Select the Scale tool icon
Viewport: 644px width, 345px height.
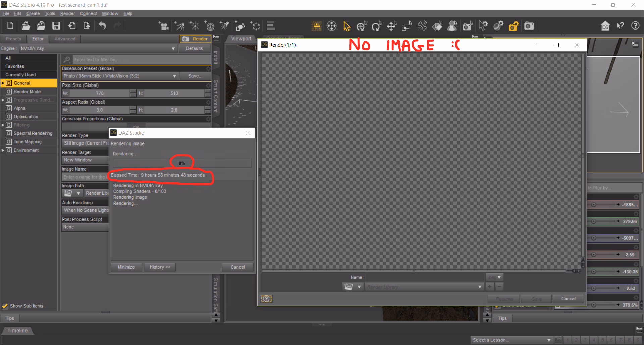click(x=407, y=26)
